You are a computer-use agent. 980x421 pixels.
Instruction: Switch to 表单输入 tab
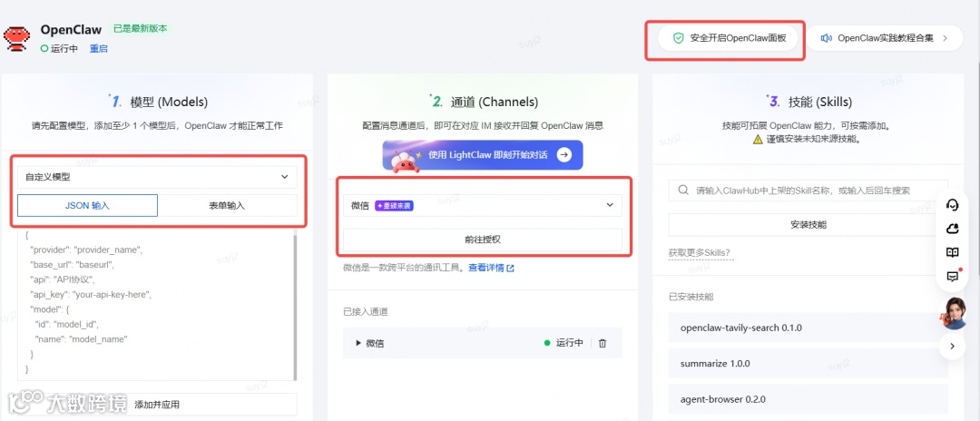coord(227,205)
